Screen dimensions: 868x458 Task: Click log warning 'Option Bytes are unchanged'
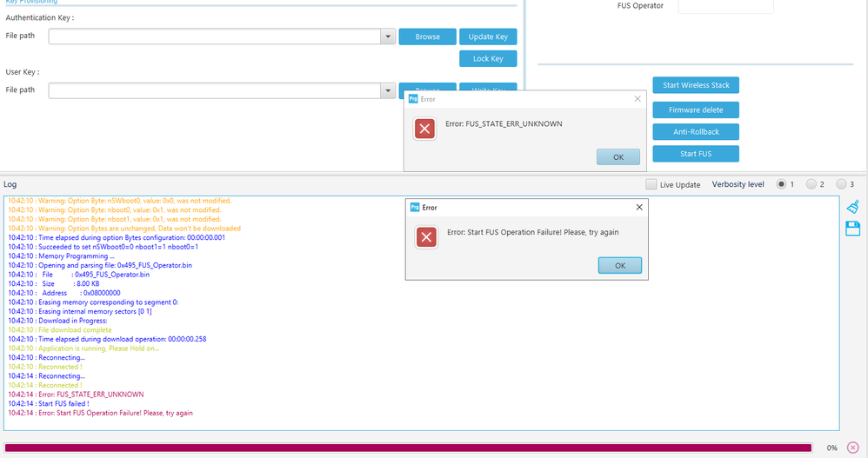click(x=124, y=229)
